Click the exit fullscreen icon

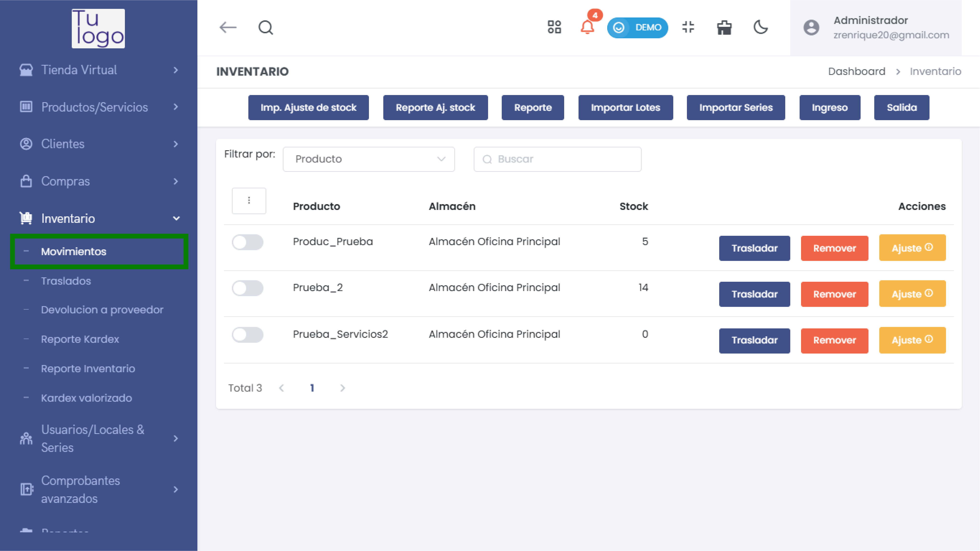click(688, 27)
